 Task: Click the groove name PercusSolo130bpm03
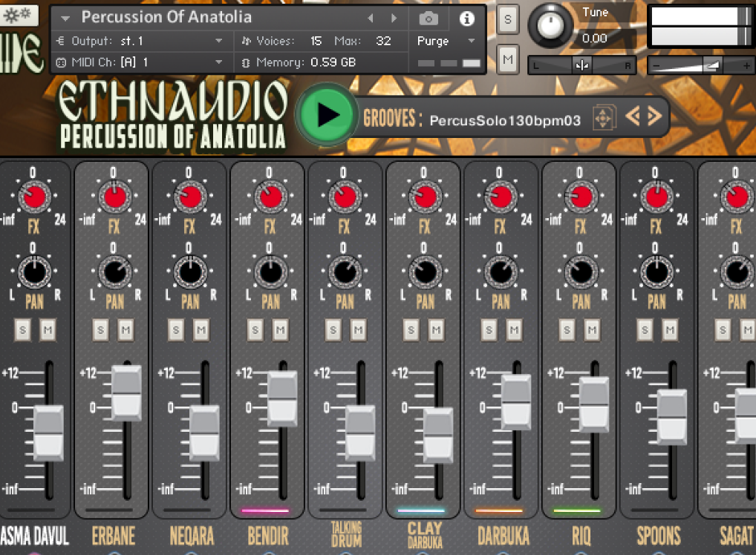pyautogui.click(x=505, y=120)
